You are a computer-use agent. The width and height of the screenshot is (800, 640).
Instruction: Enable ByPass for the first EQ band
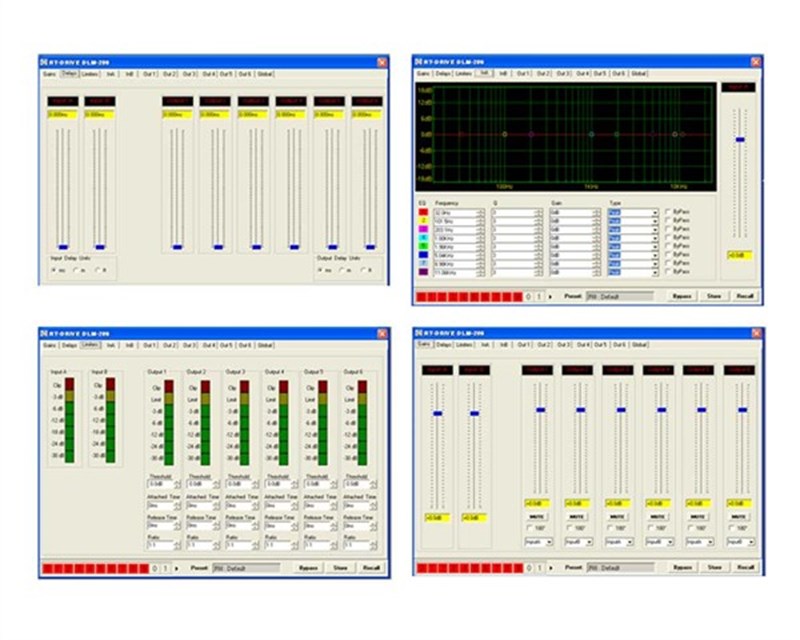668,211
